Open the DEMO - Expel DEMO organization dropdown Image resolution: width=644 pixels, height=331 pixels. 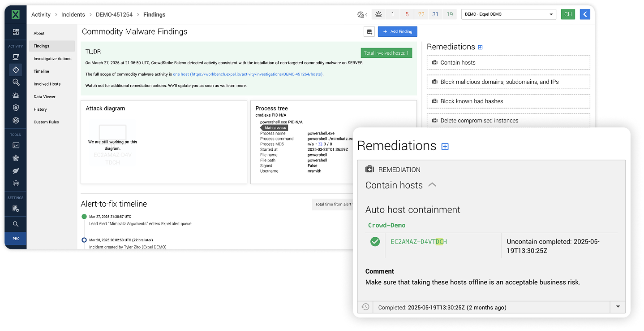click(508, 14)
